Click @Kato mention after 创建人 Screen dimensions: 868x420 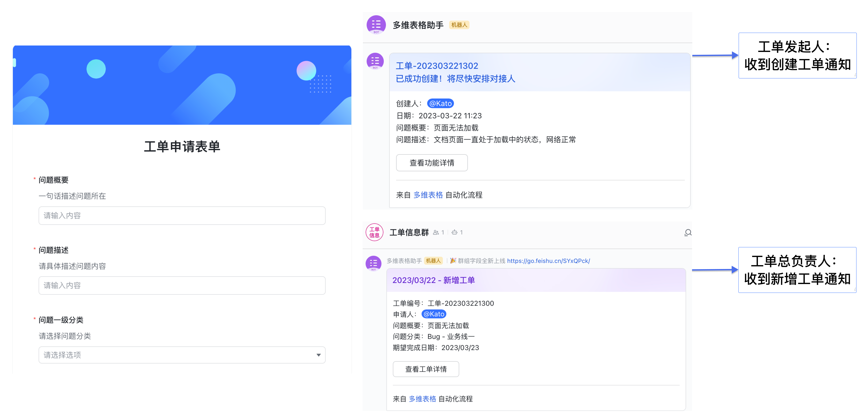click(440, 103)
